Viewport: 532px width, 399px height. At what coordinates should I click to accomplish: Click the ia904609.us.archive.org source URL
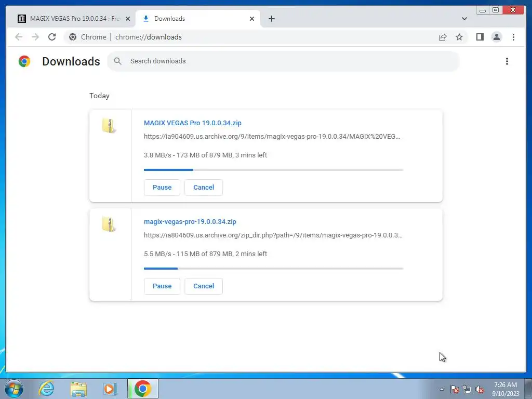pos(272,137)
